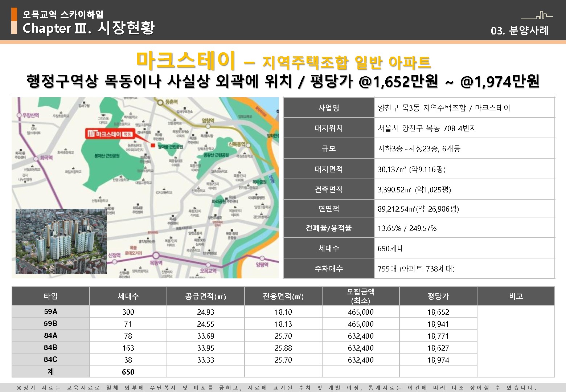566x392 pixels.
Task: Click the '계' total row label
Action: [x=51, y=372]
